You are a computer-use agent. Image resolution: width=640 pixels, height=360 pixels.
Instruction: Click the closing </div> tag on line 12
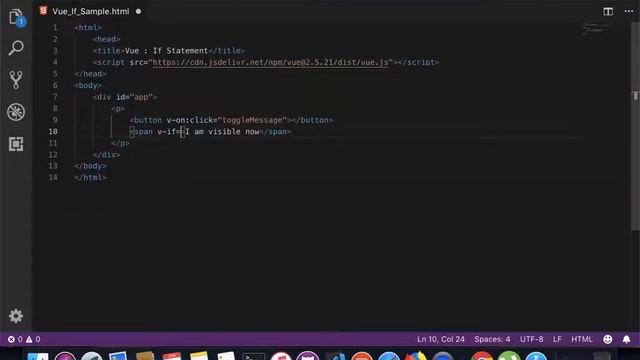point(106,155)
